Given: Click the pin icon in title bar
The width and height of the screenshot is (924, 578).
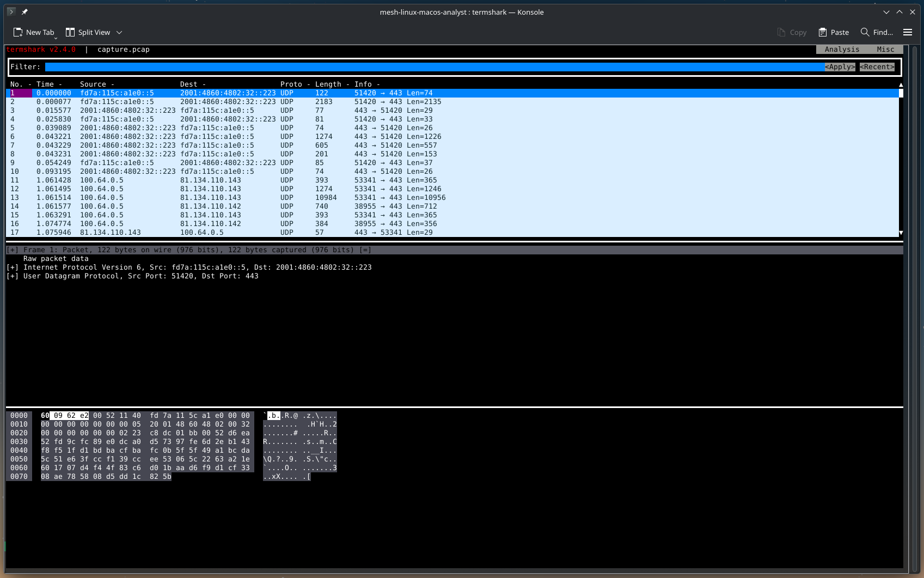Looking at the screenshot, I should (x=25, y=12).
